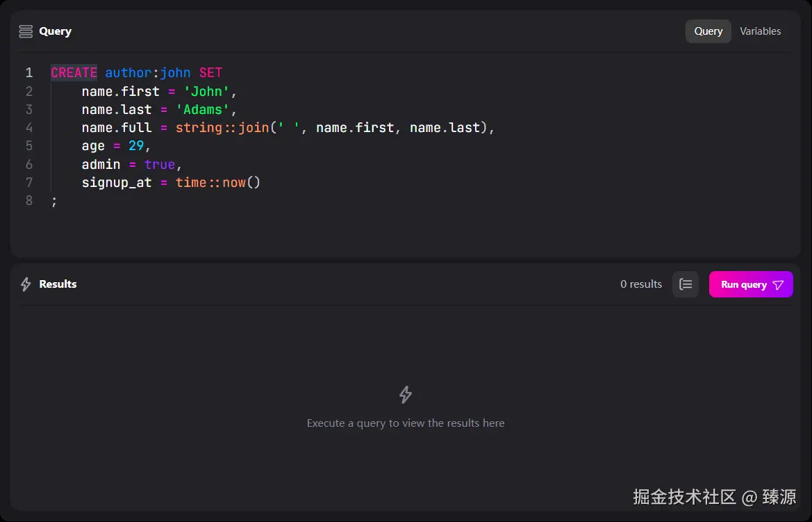Viewport: 812px width, 522px height.
Task: Toggle the results list view icon button
Action: click(x=686, y=284)
